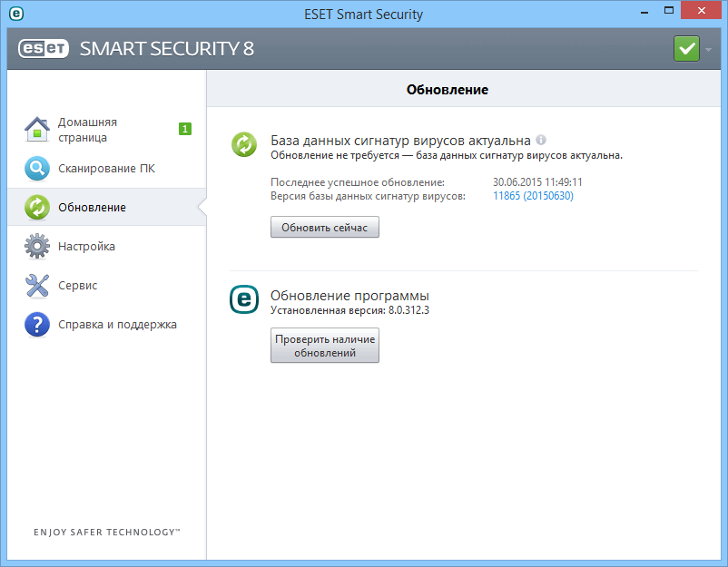Image resolution: width=728 pixels, height=567 pixels.
Task: Click the ESET logo badge in the header
Action: tap(43, 49)
